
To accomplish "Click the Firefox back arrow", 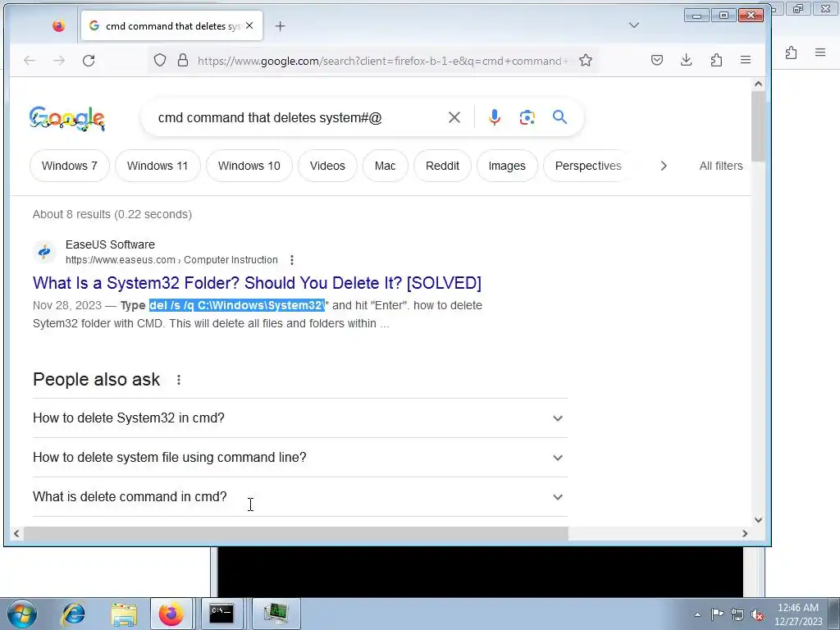I will coord(30,61).
